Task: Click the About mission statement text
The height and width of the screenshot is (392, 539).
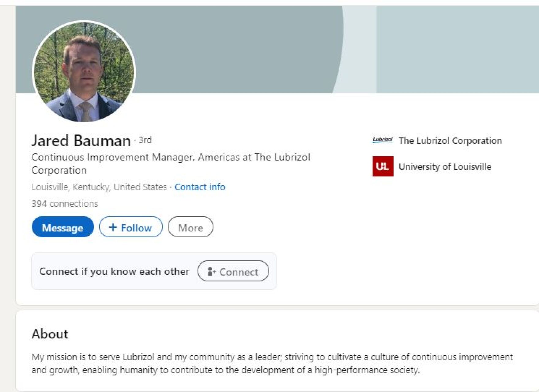Action: pos(272,364)
